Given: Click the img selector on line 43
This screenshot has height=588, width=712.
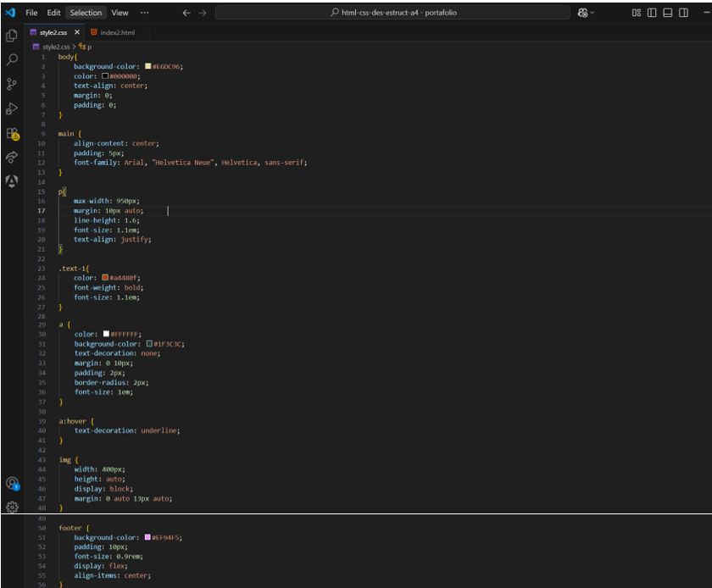Looking at the screenshot, I should click(65, 460).
